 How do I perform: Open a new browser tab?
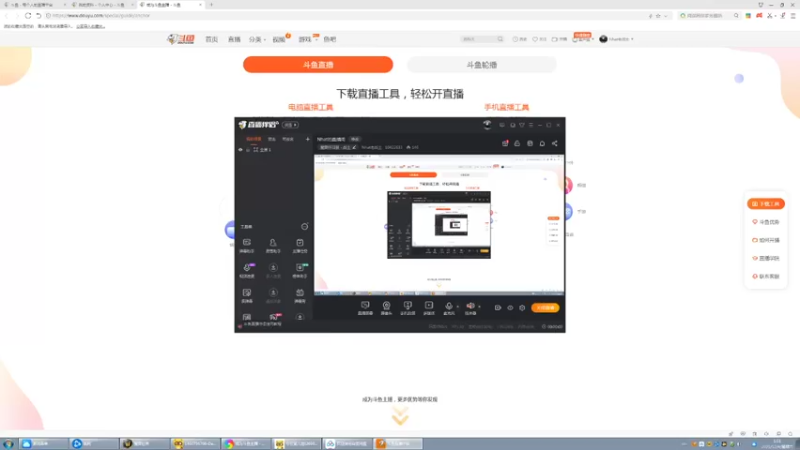click(211, 5)
